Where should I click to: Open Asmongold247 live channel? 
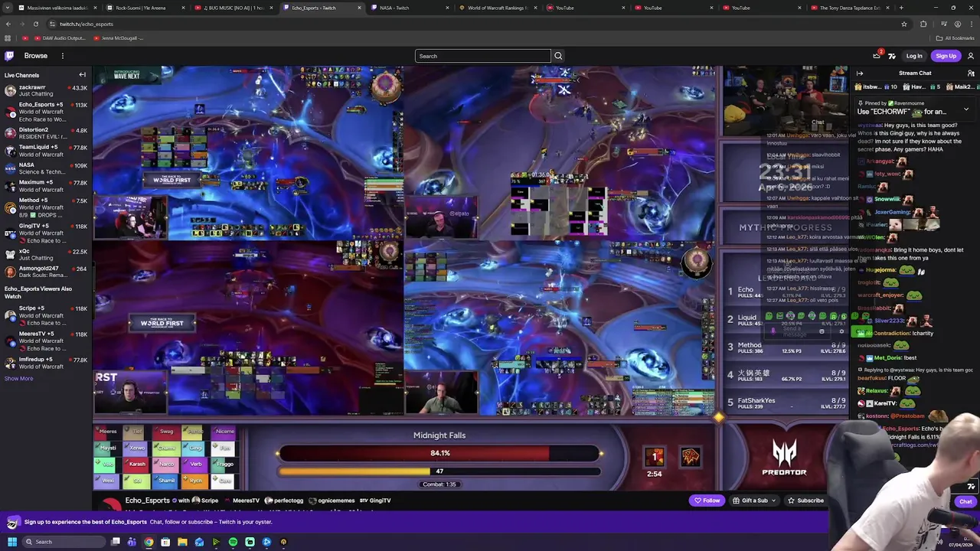[46, 272]
